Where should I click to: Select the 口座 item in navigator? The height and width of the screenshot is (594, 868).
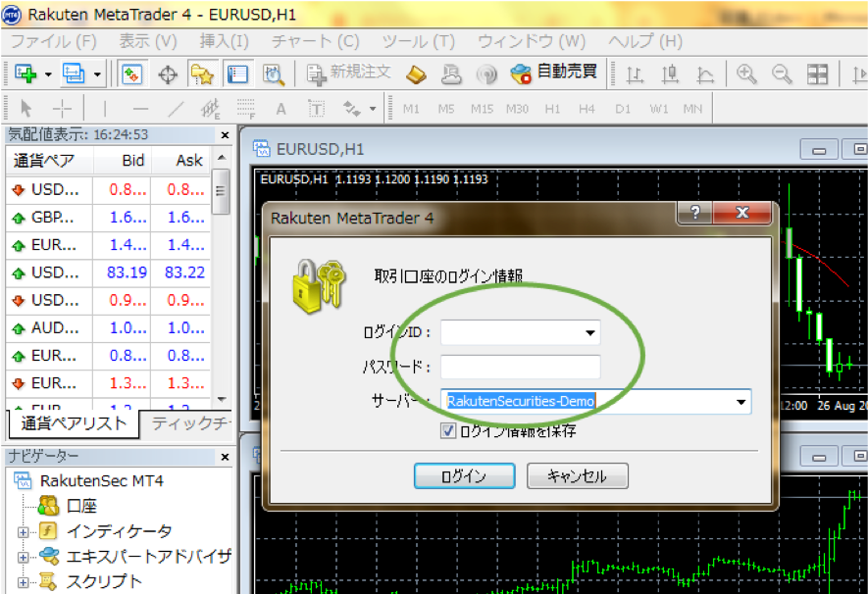tap(80, 506)
